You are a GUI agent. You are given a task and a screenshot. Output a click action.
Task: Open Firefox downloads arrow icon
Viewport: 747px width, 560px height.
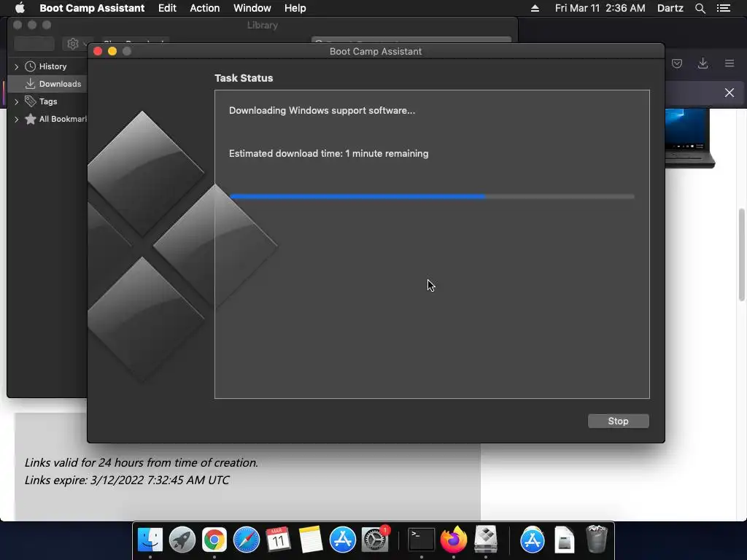click(x=703, y=63)
